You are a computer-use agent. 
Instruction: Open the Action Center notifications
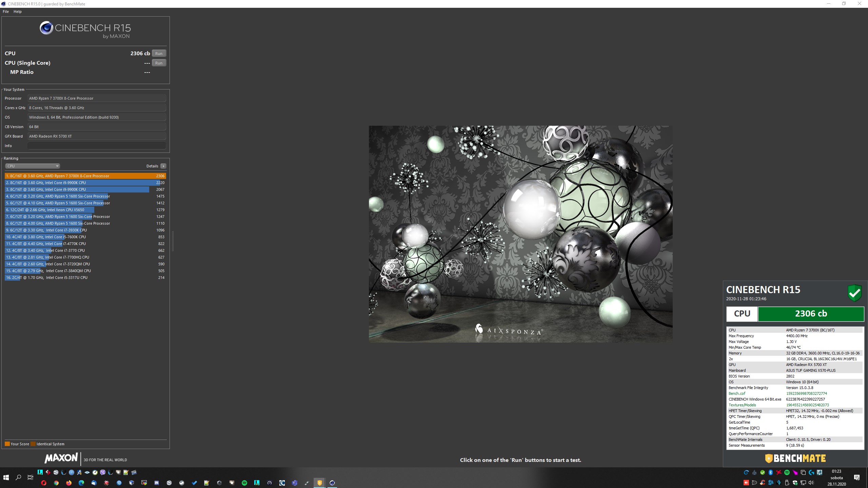(x=857, y=477)
